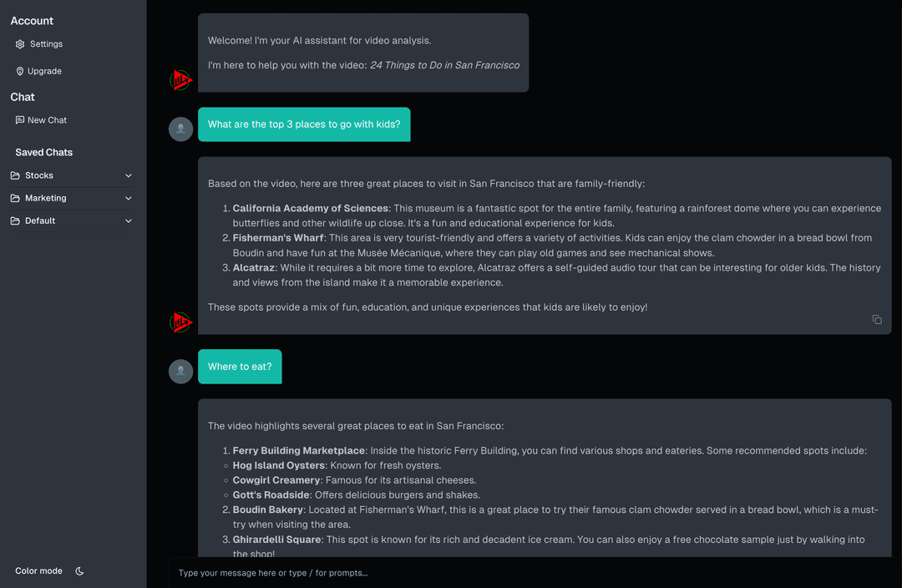
Task: Expand the Marketing saved chat
Action: [128, 198]
